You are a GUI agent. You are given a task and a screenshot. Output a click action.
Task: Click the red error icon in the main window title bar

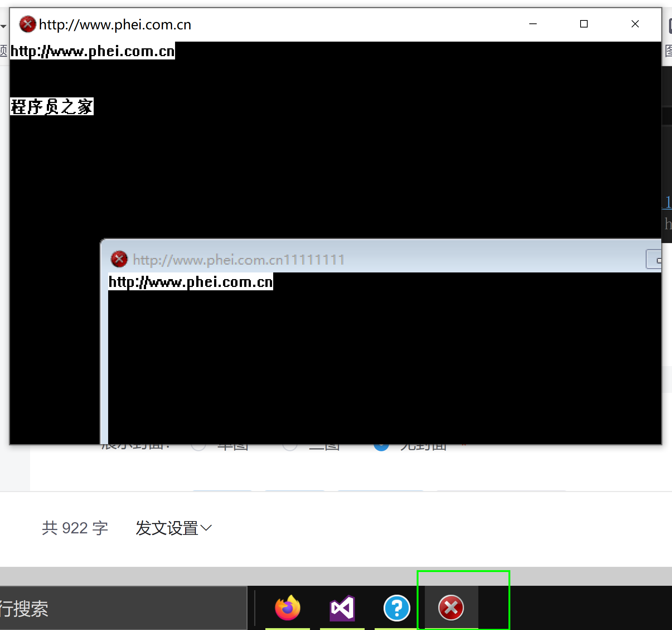tap(28, 24)
